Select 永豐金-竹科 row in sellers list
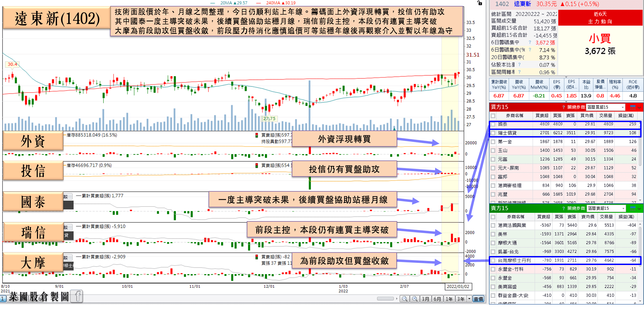 point(564,269)
